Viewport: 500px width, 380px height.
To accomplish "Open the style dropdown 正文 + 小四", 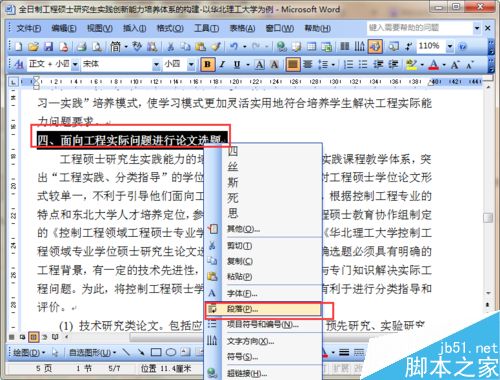I will 75,64.
